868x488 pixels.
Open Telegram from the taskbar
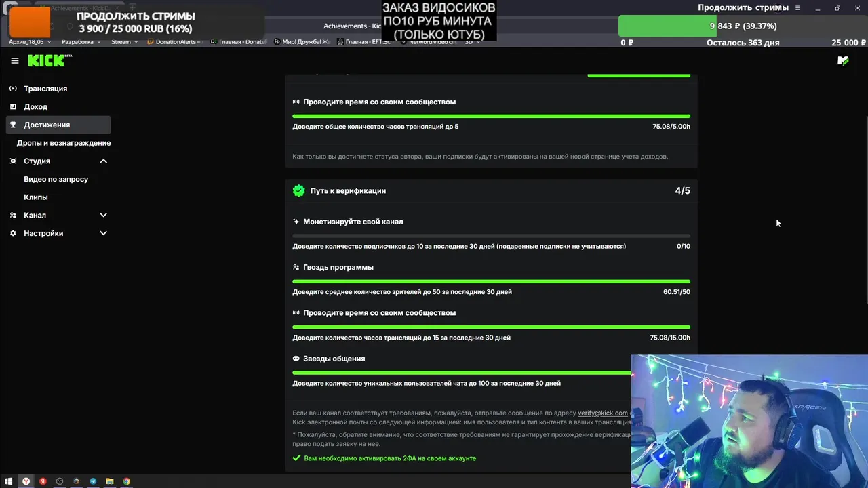pyautogui.click(x=94, y=481)
